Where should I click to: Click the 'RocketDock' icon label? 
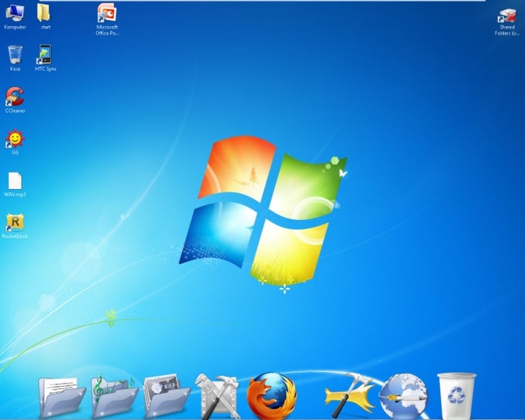pos(15,236)
